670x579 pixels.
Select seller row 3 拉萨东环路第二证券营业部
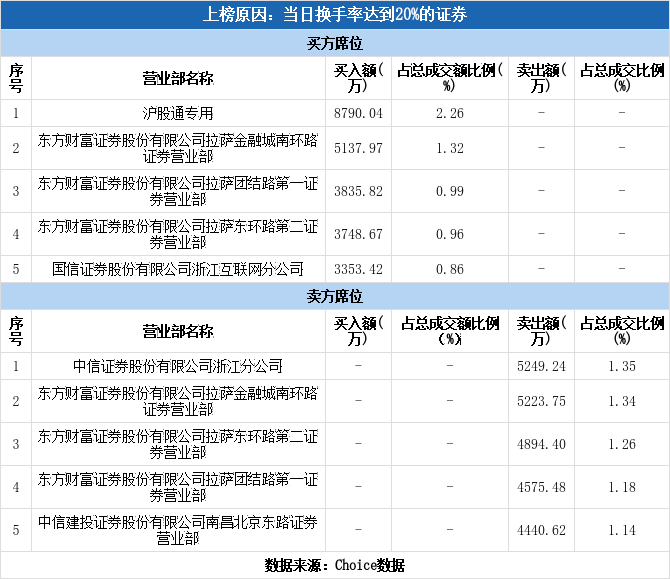coord(178,444)
